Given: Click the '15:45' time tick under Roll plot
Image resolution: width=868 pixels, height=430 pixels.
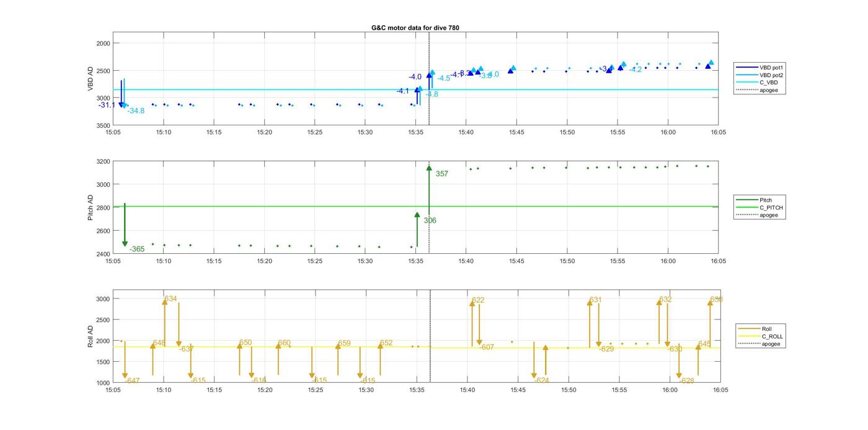Looking at the screenshot, I should point(518,390).
